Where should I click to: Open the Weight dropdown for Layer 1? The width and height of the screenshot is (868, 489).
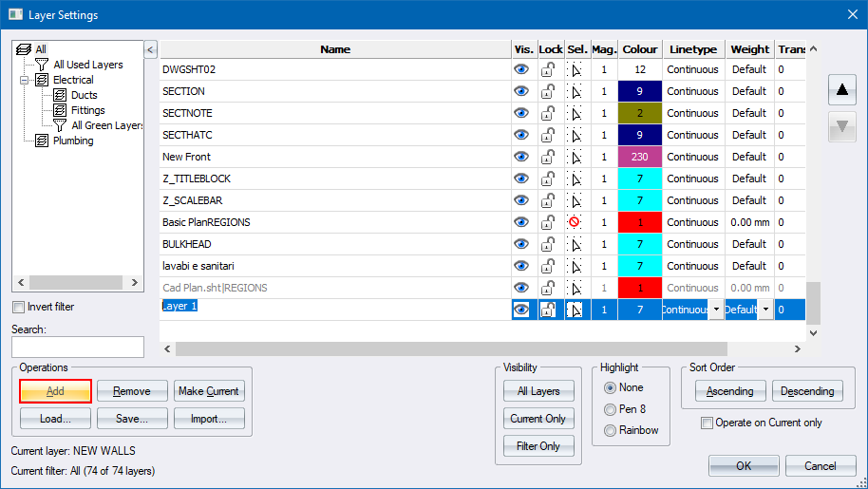click(x=764, y=310)
